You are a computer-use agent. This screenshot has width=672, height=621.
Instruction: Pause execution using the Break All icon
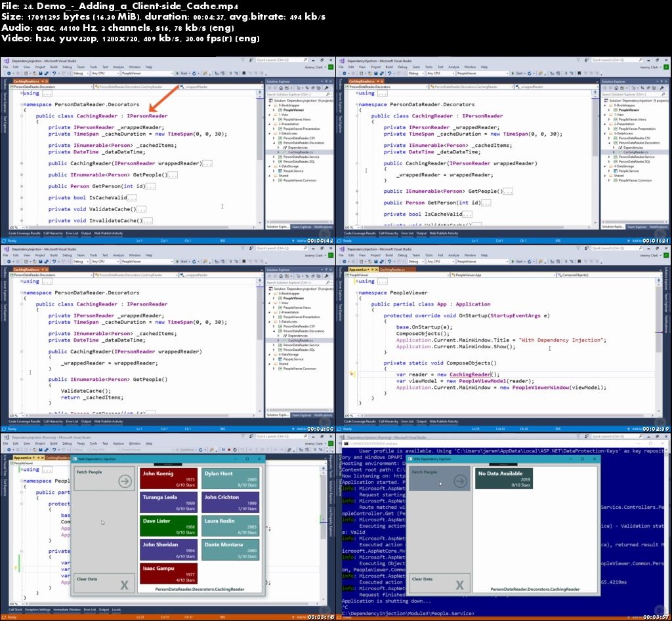222,449
